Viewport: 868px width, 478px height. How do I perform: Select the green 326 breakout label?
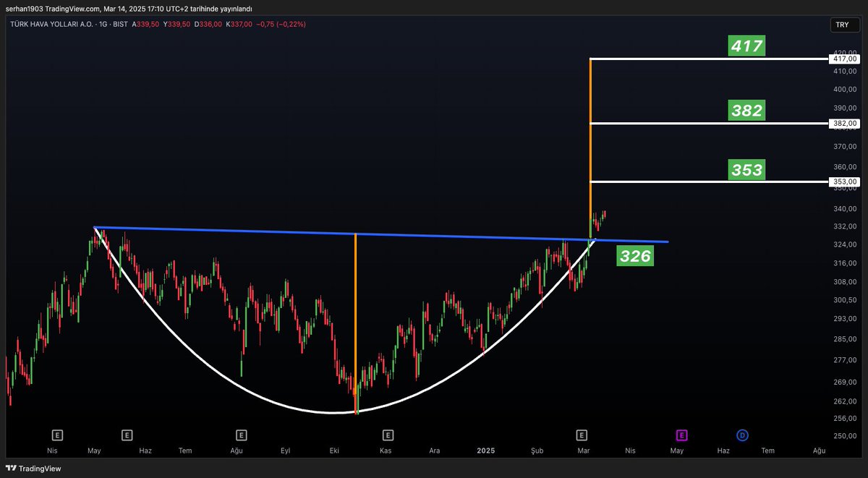coord(635,255)
